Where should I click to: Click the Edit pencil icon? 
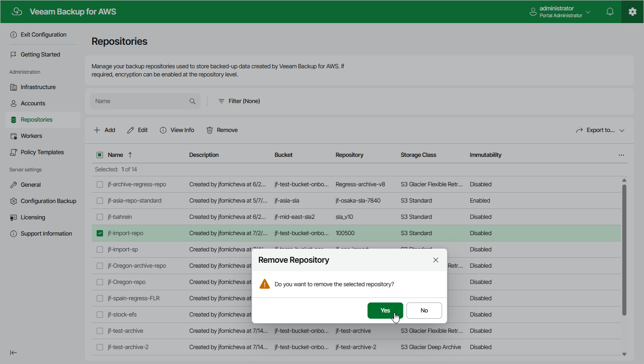131,130
